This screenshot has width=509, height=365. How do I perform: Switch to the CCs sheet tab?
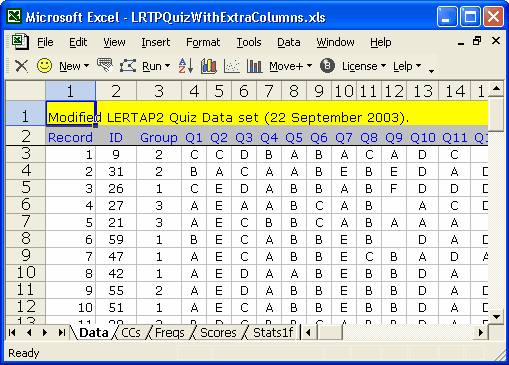[131, 333]
